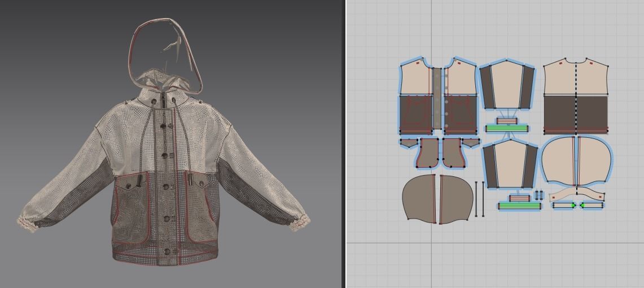Click the bottom button on the 3D jacket
This screenshot has width=644, height=288.
point(167,251)
